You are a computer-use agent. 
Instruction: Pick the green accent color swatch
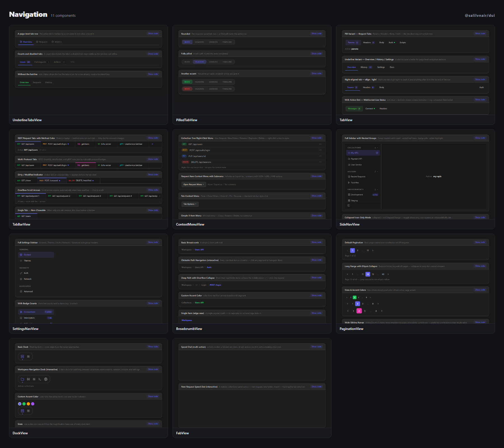pos(24,404)
